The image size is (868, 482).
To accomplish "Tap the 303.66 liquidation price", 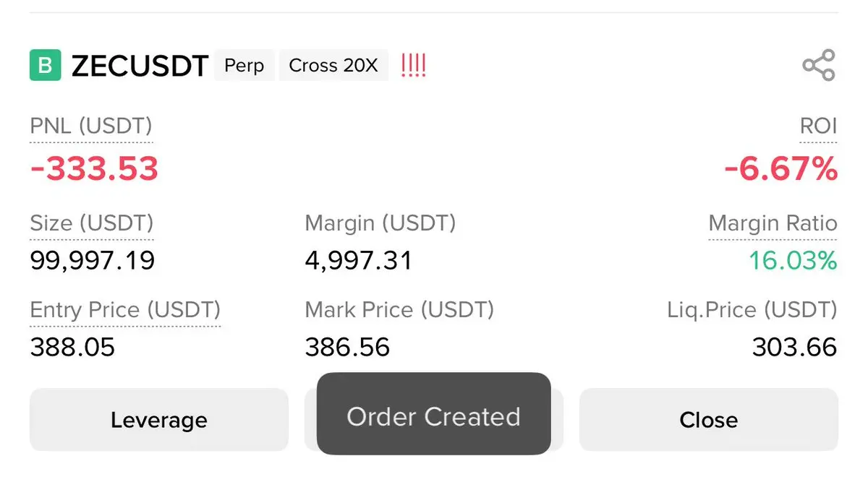I will [794, 348].
